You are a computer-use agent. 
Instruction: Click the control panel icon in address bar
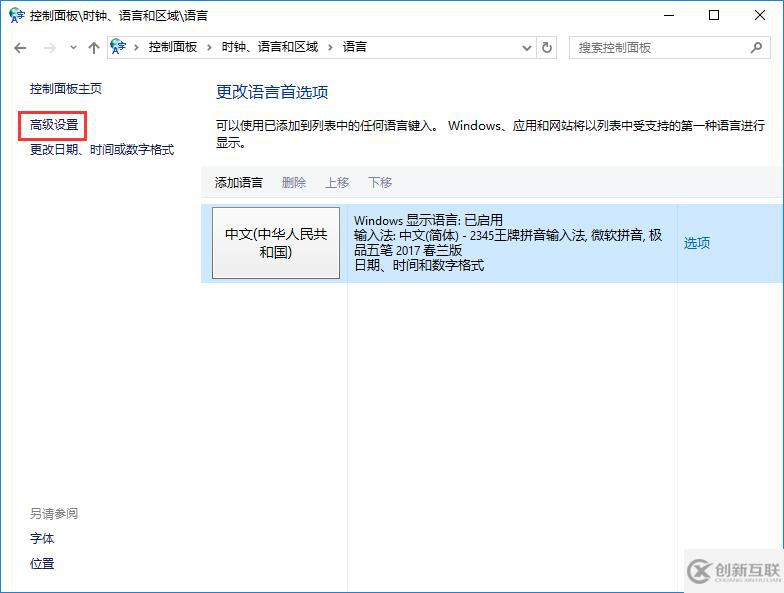coord(120,47)
